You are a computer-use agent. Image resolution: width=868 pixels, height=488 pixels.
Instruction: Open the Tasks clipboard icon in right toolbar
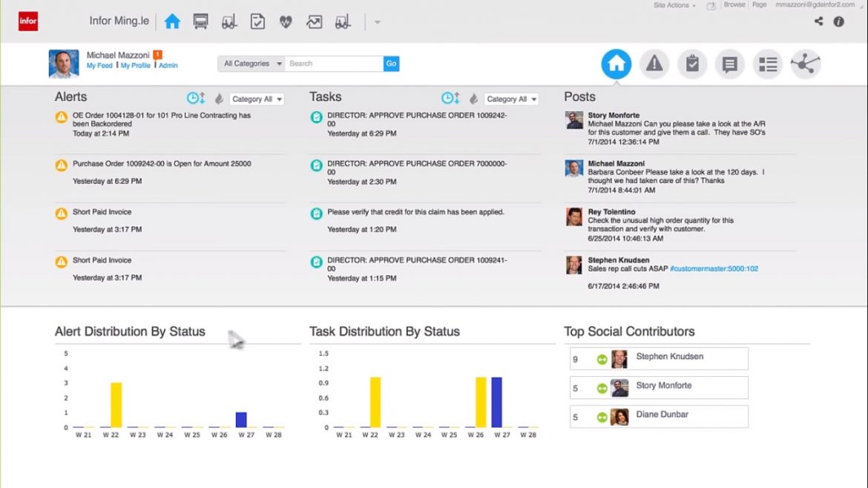click(691, 64)
